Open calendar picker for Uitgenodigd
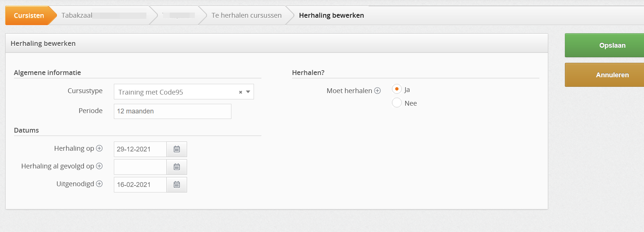 tap(177, 185)
